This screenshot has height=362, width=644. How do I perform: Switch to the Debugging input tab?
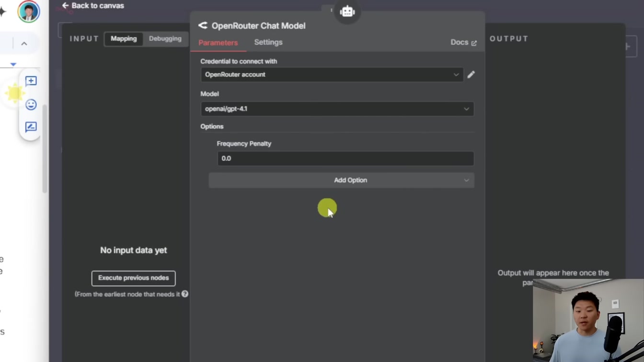coord(165,39)
